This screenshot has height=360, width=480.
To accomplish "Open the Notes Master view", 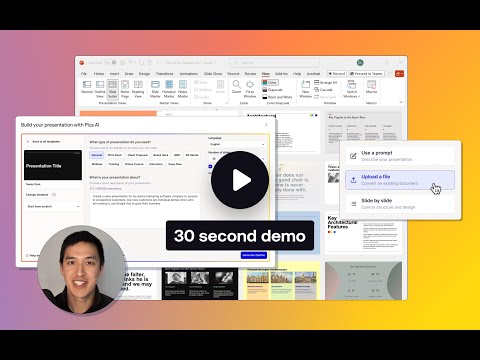I will coord(183,89).
